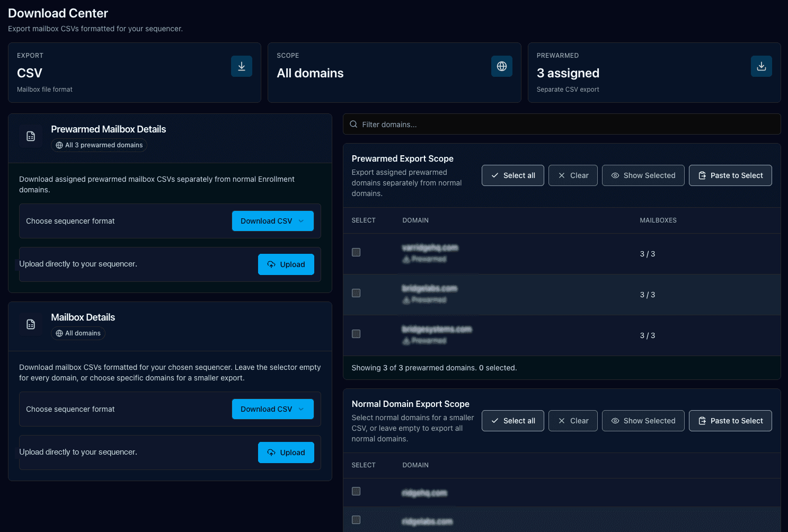Show Selected in Normal Domain Export Scope
Image resolution: width=788 pixels, height=532 pixels.
coord(643,421)
